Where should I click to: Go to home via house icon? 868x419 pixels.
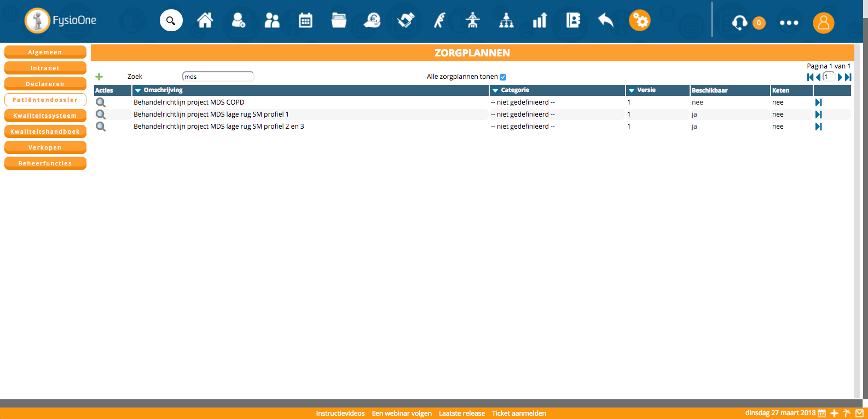coord(205,21)
